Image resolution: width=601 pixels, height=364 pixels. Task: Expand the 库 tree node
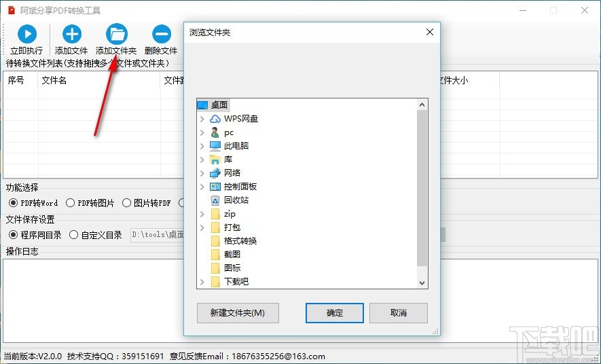(202, 160)
